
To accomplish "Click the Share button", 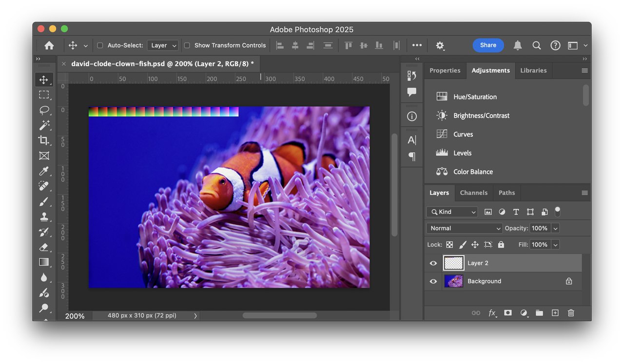I will pos(488,45).
